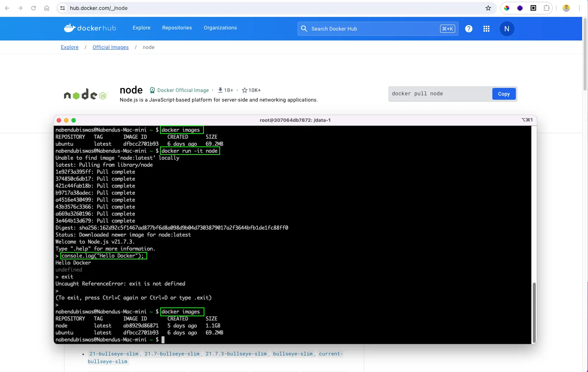588x372 pixels.
Task: Click the 'node' heading title
Action: tap(131, 90)
